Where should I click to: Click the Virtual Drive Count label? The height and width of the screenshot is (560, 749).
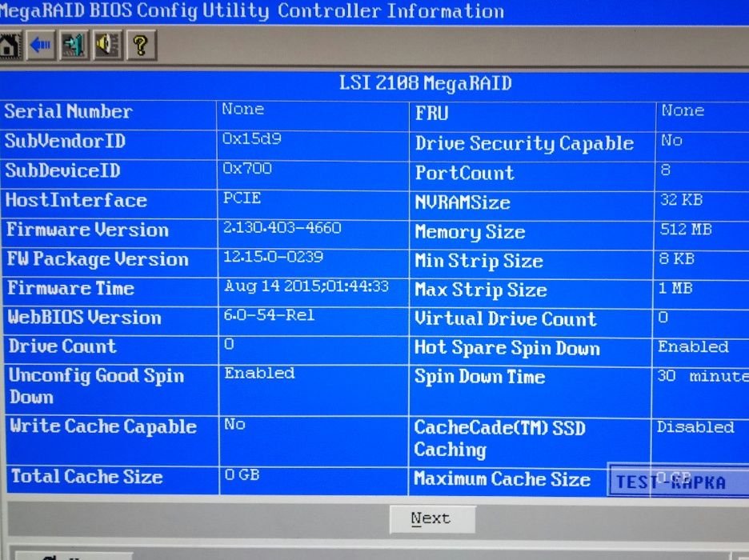pos(506,319)
